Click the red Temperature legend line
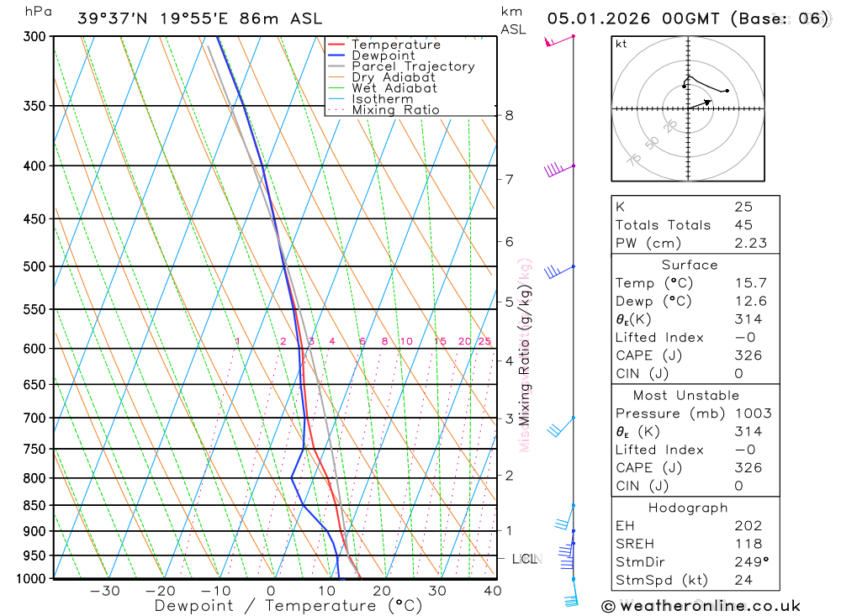The image size is (841, 616). [x=336, y=45]
